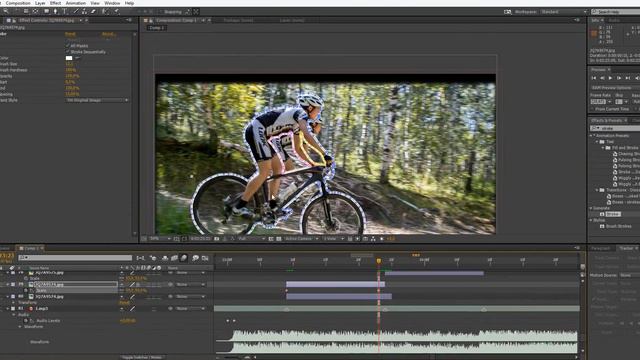This screenshot has height=360, width=640.
Task: Jump to first frame in Preview panel
Action: [x=594, y=78]
